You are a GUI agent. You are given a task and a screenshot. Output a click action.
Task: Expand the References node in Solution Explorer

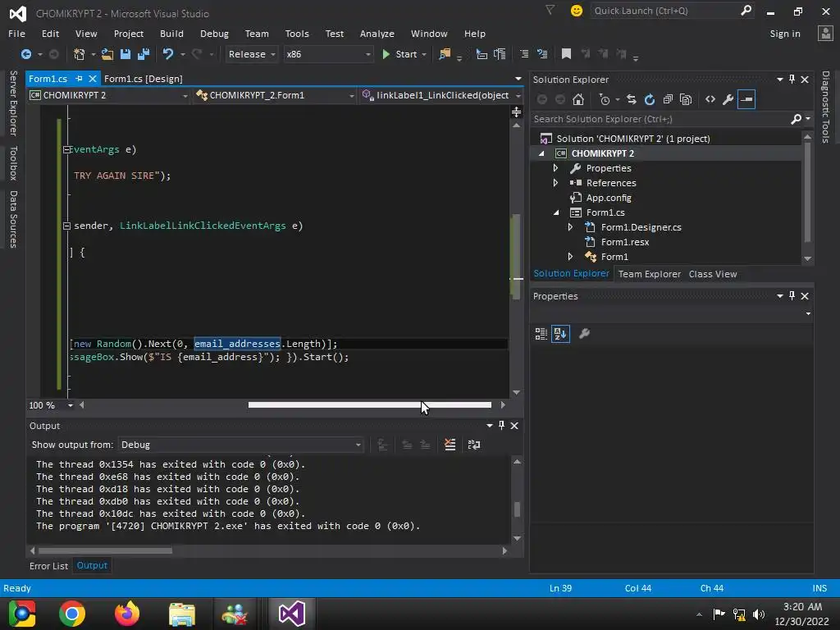(555, 183)
